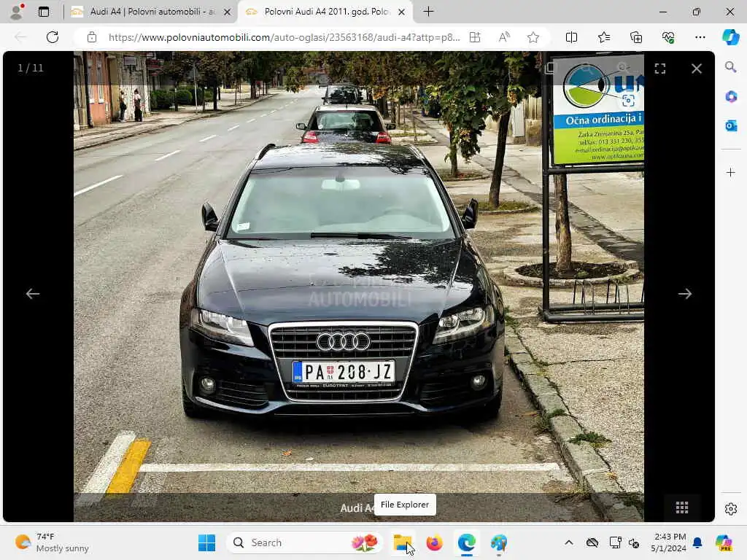Open the thumbnail grid view icon
This screenshot has height=560, width=747.
point(682,507)
